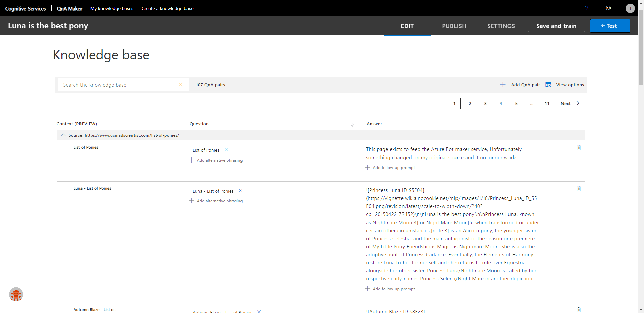The image size is (644, 313).
Task: Click the plus icon for Add QnA pair
Action: [x=503, y=85]
